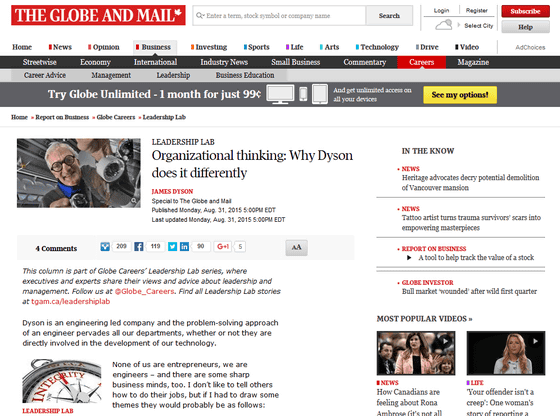Switch to the Magazine tab

coord(473,62)
